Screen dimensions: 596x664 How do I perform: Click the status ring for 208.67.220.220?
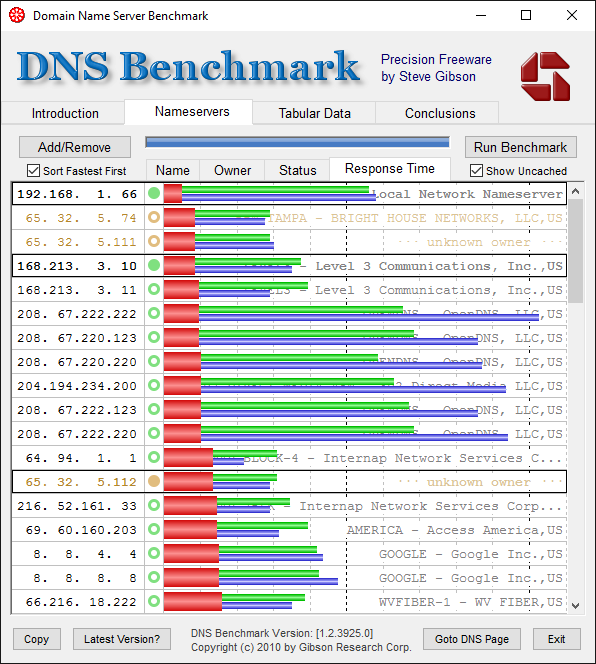[154, 361]
